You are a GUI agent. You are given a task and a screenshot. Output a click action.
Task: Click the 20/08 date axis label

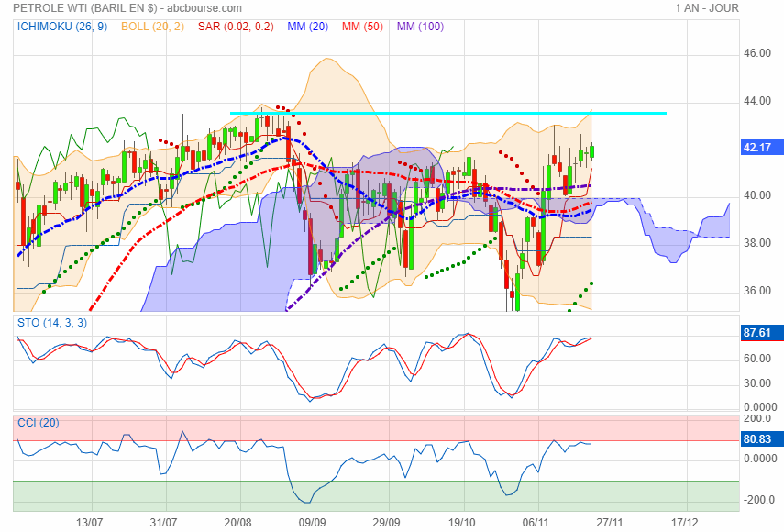[238, 523]
